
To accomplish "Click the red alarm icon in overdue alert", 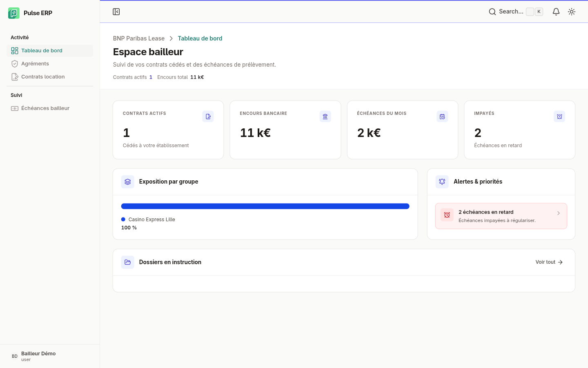I will tap(447, 215).
